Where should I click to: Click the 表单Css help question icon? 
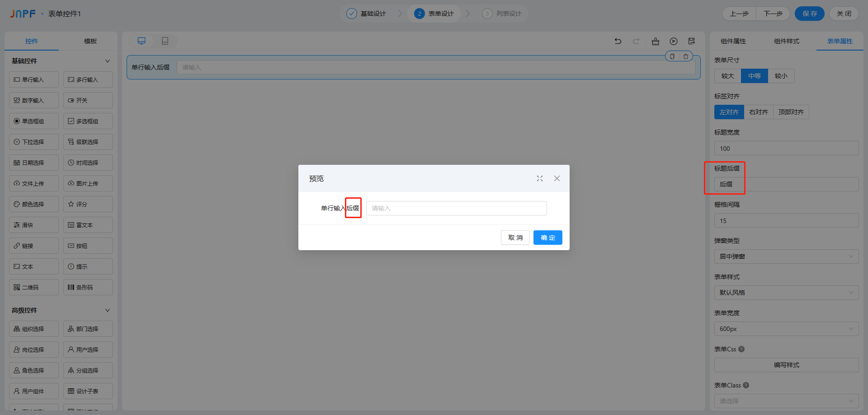point(741,349)
